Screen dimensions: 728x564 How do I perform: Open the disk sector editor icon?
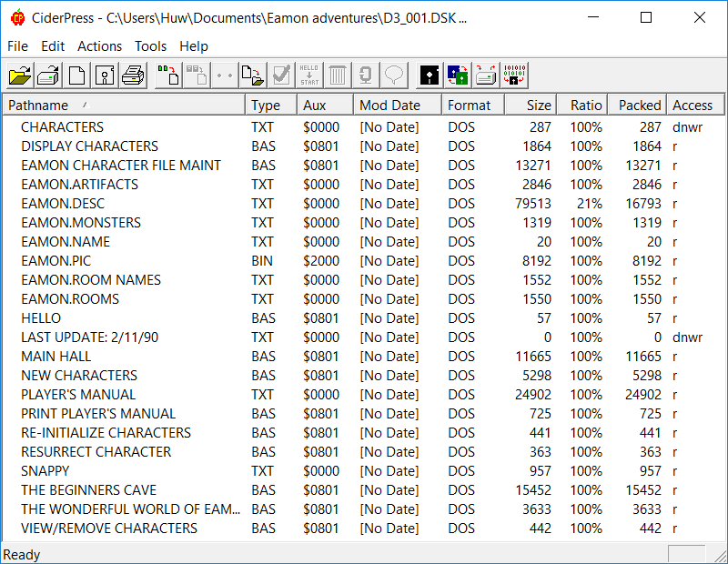[430, 75]
